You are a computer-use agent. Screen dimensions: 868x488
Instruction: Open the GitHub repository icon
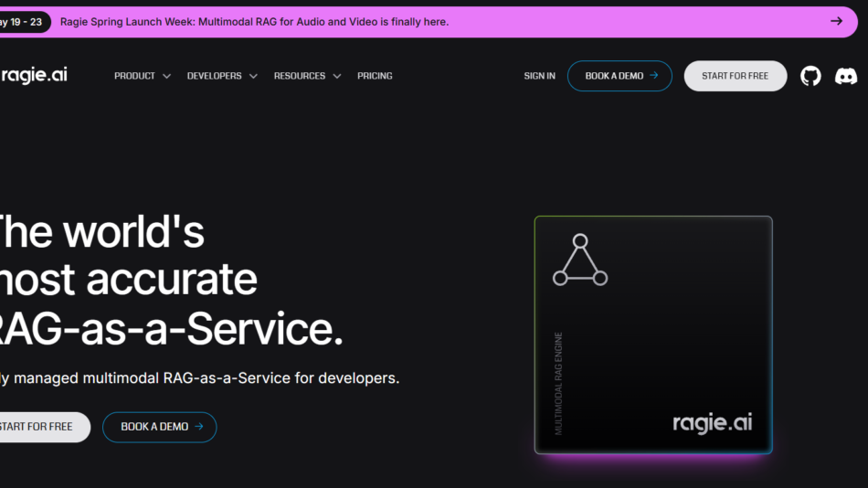pyautogui.click(x=810, y=76)
